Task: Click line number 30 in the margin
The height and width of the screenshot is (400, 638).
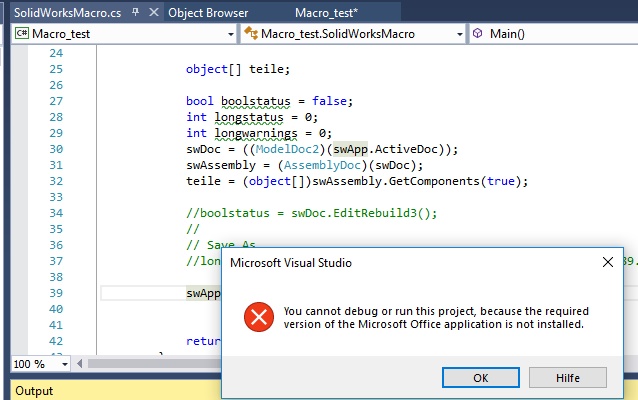Action: [x=56, y=149]
